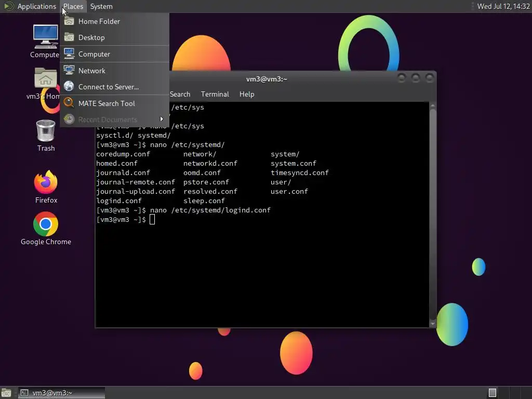Click journal-upload.conf in terminal output
Viewport: 532px width, 399px height.
[x=136, y=191]
